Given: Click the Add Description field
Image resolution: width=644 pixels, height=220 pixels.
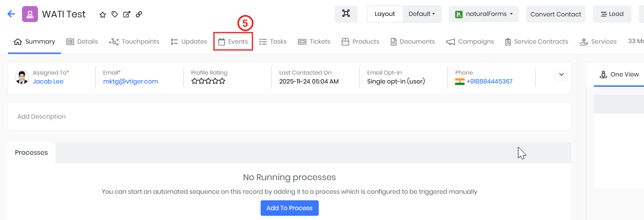Looking at the screenshot, I should click(289, 116).
